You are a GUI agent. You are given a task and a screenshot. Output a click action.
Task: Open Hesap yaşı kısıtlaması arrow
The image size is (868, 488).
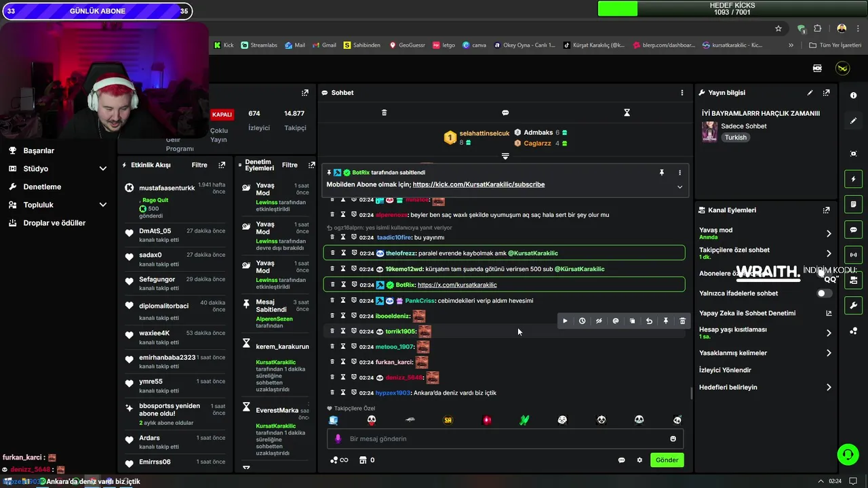coord(829,333)
